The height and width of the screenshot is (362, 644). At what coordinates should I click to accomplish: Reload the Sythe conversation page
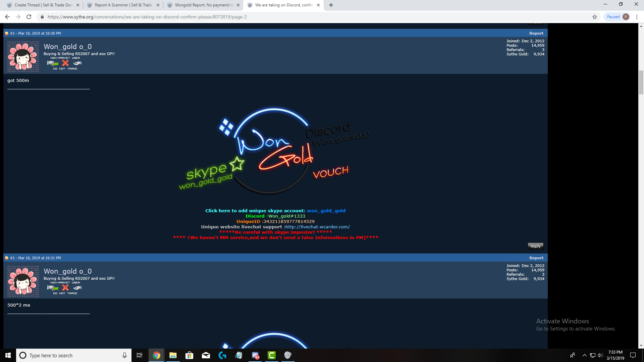click(x=29, y=17)
